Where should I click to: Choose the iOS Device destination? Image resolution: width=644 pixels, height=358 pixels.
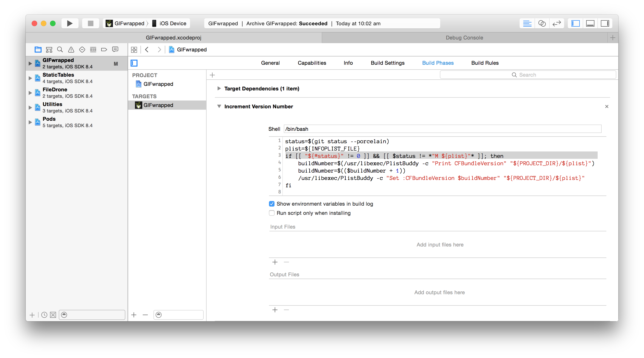pos(169,23)
